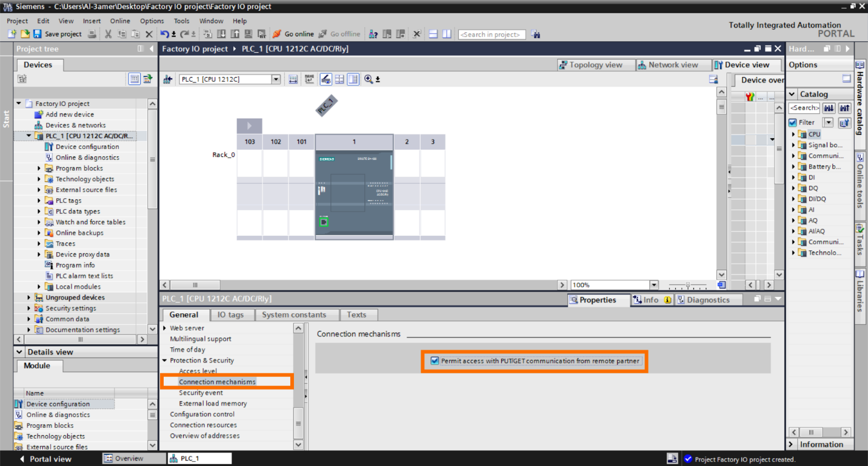Click the Split editor vertically icon
The height and width of the screenshot is (466, 868).
point(447,35)
